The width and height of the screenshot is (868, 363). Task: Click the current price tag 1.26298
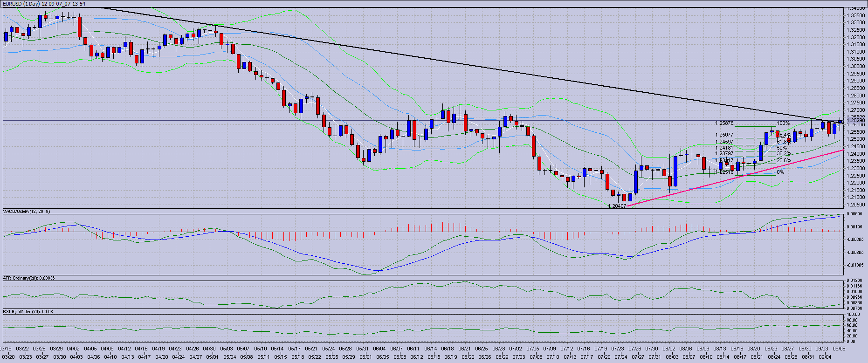tap(856, 121)
